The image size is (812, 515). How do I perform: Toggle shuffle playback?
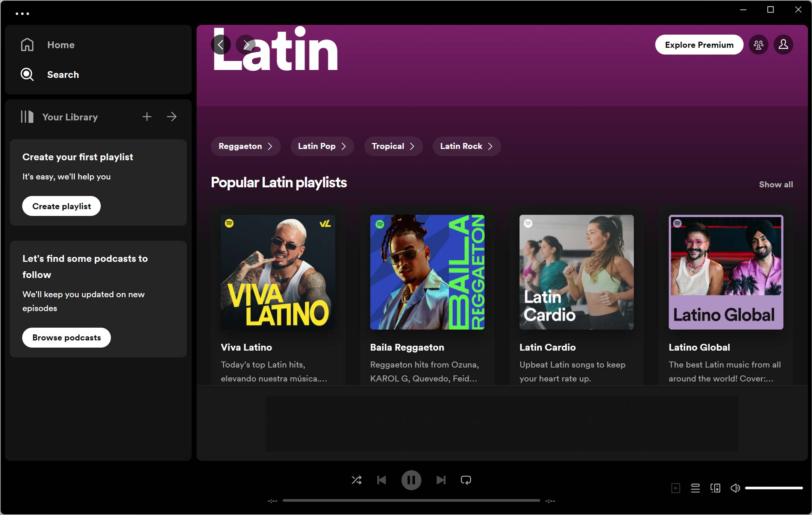356,480
